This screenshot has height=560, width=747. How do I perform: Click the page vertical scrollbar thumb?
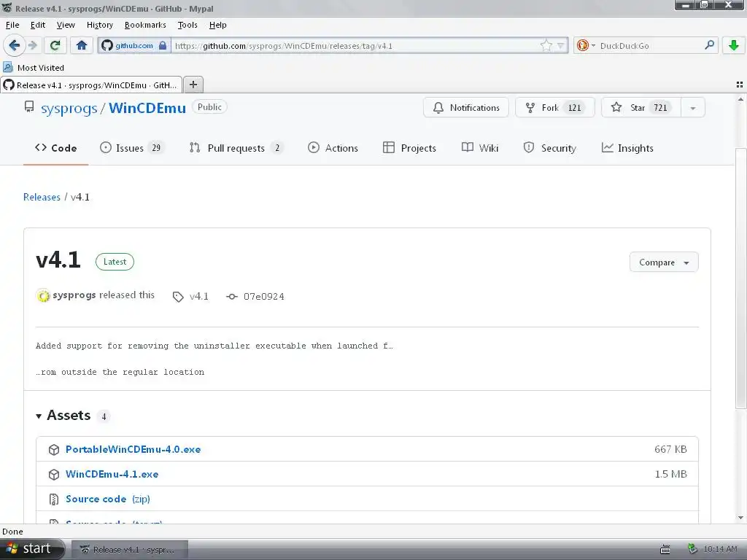pos(741,278)
